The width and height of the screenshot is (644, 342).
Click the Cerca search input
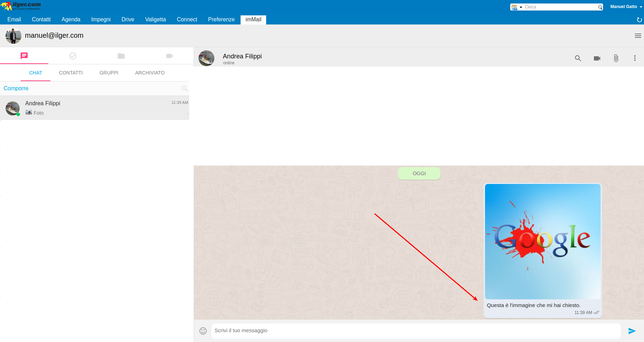point(560,7)
